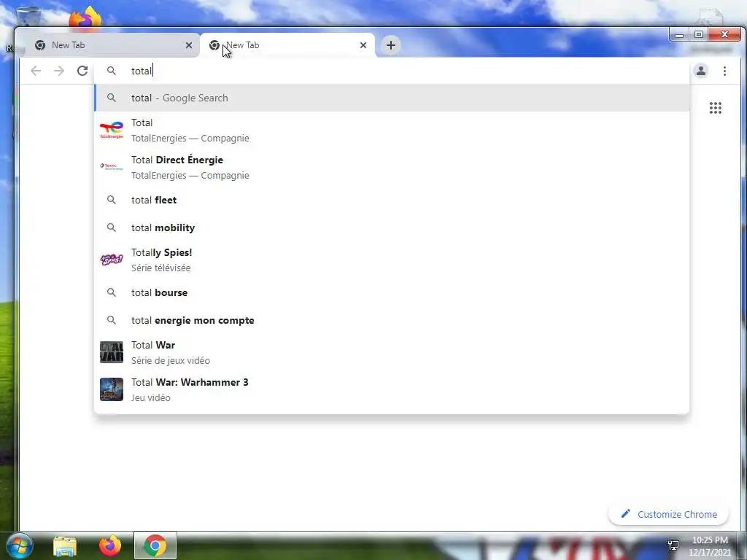
Task: Click the Total Direct Énergie logo thumbnail
Action: point(112,167)
